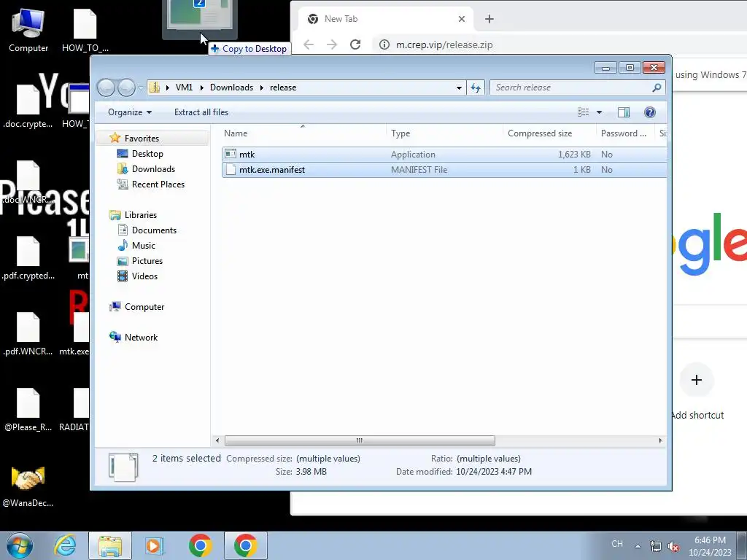
Task: Select the .pdf.WNCR... desktop file
Action: [x=28, y=334]
